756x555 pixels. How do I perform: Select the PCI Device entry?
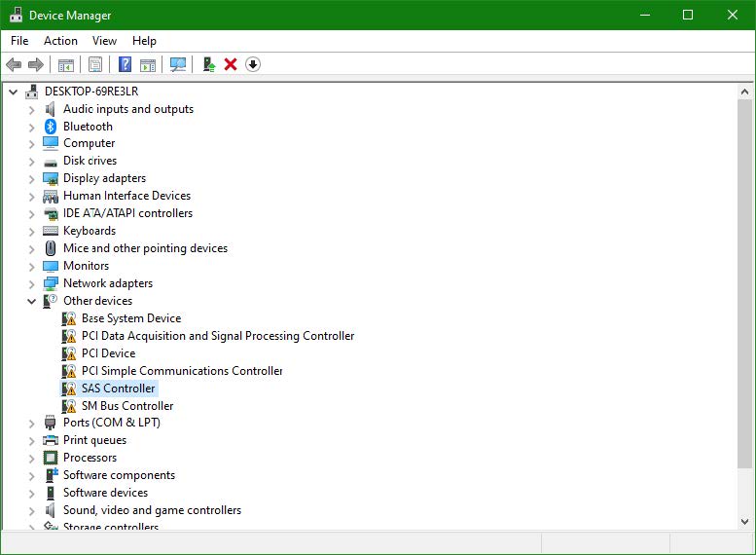[108, 353]
